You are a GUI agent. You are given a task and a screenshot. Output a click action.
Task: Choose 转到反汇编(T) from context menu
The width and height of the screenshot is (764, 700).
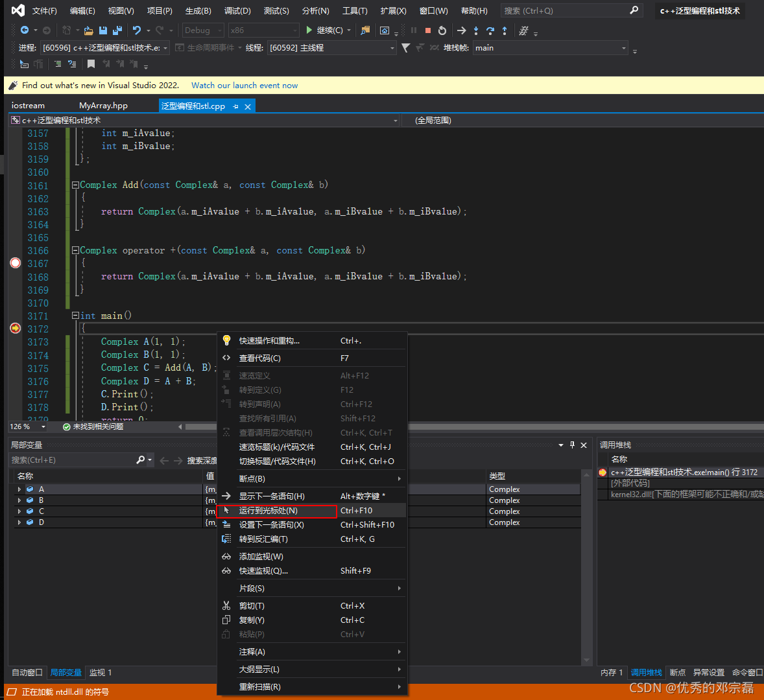(312, 539)
